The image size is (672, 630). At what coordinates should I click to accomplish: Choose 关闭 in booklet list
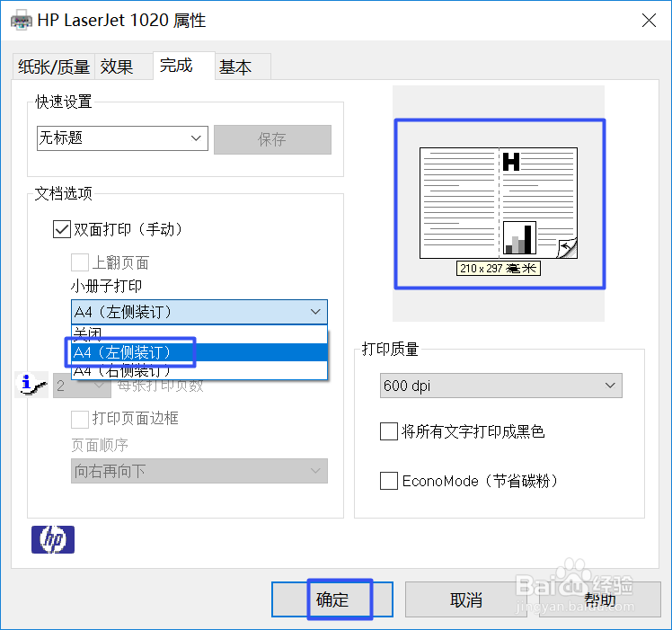[199, 333]
